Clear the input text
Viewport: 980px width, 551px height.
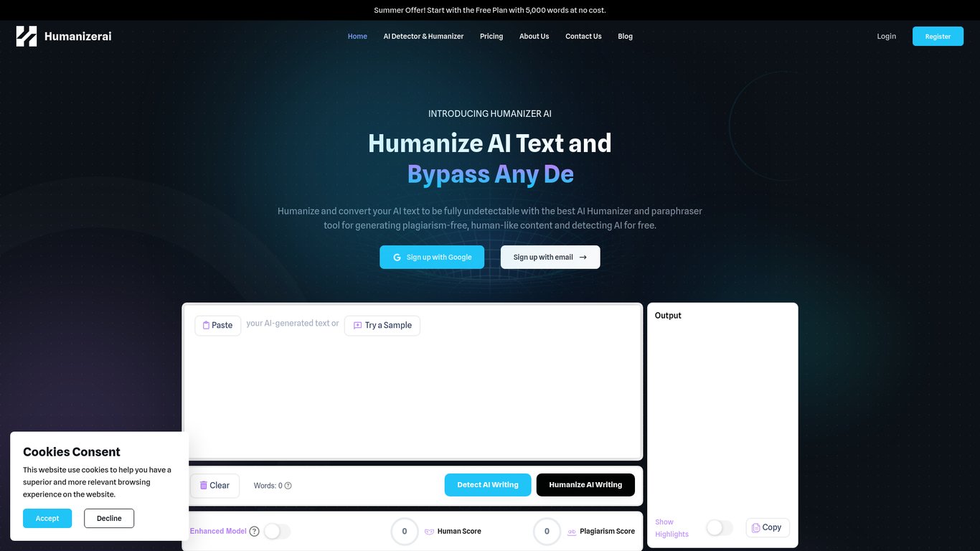pos(215,486)
